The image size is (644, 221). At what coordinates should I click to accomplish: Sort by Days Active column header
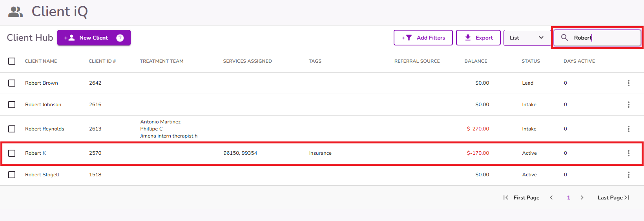pyautogui.click(x=579, y=61)
